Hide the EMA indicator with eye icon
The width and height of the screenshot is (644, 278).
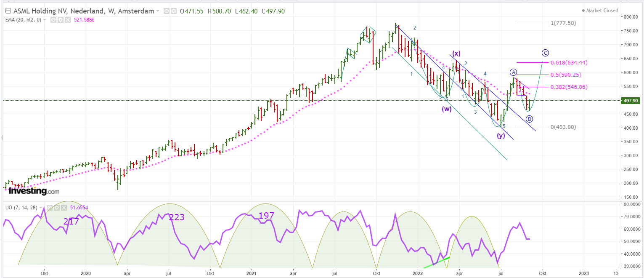coord(53,19)
